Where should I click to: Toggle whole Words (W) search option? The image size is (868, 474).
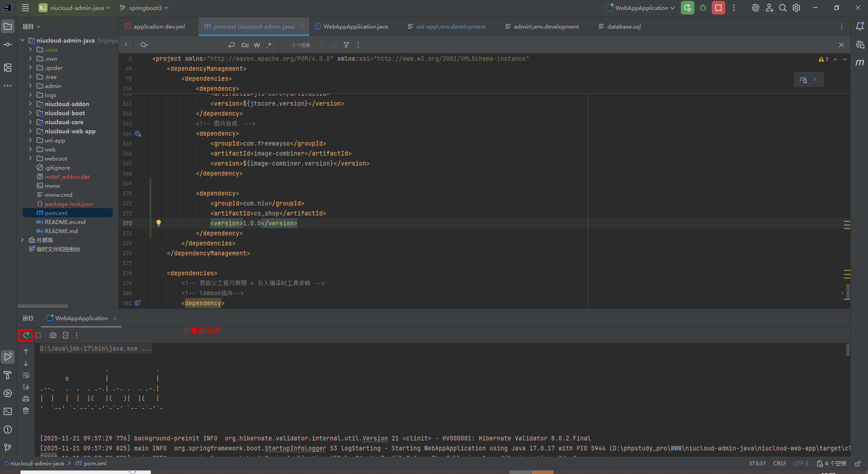point(257,45)
